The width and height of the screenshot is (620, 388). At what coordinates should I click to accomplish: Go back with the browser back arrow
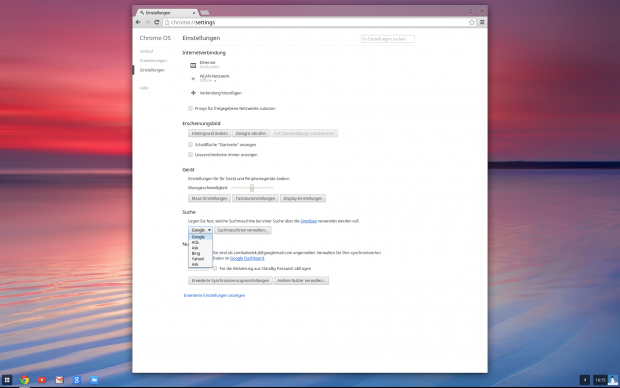click(x=138, y=22)
